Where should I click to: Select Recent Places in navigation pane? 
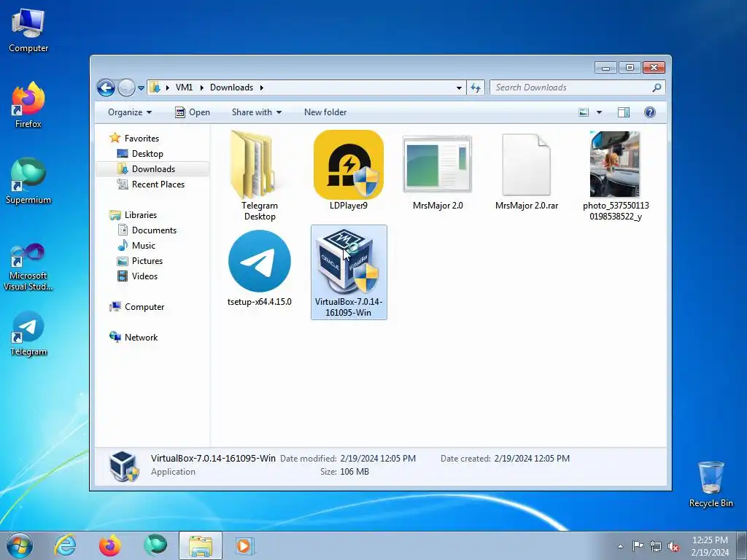pyautogui.click(x=158, y=184)
